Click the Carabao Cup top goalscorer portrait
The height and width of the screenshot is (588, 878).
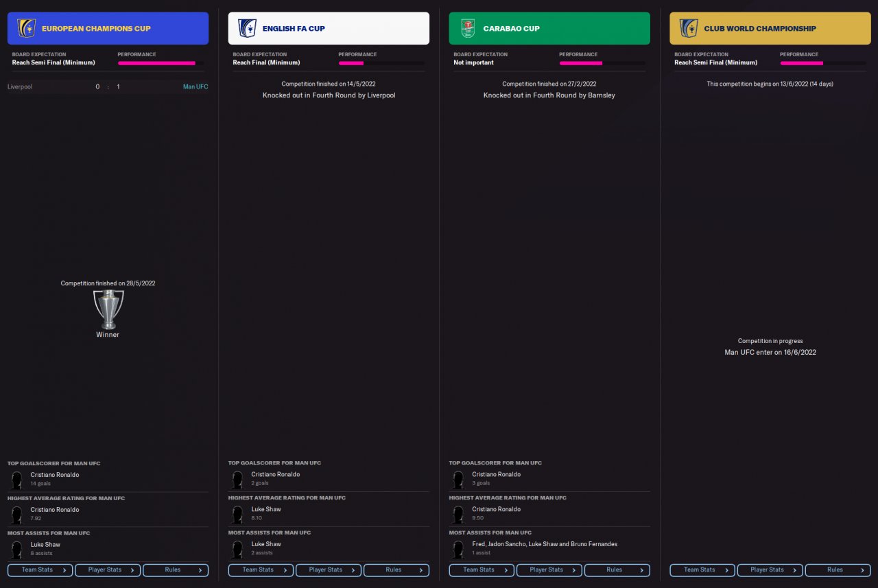click(x=458, y=480)
